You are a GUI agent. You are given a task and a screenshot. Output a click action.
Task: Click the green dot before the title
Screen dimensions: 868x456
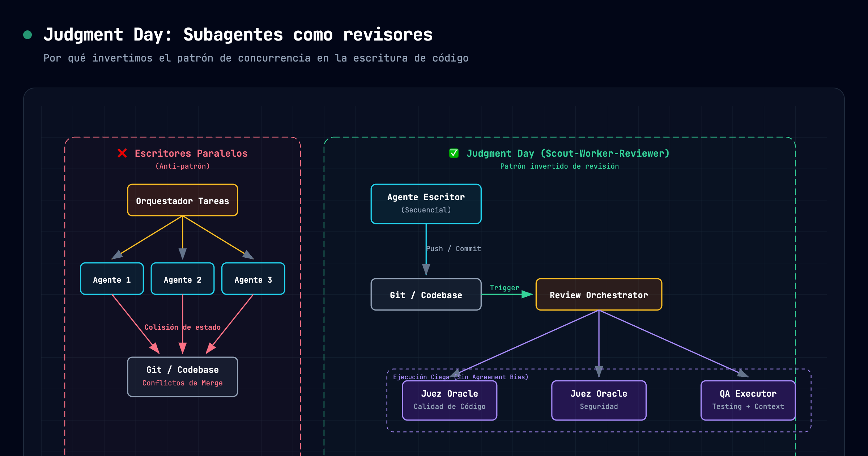click(27, 35)
